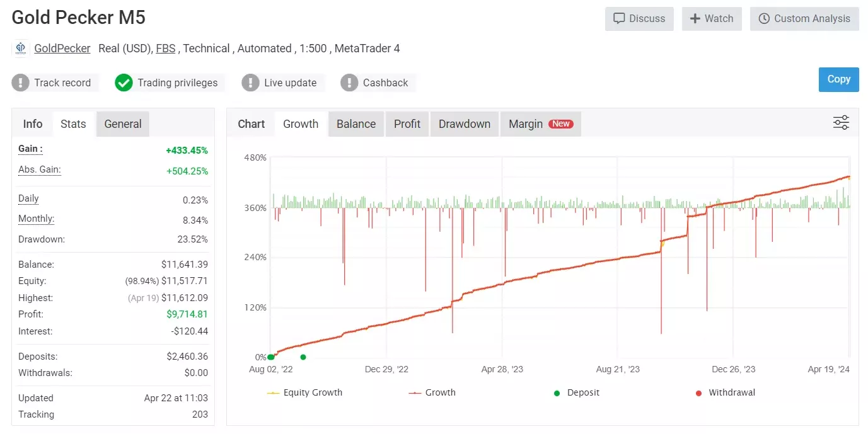
Task: Click the Live update warning icon
Action: point(251,83)
